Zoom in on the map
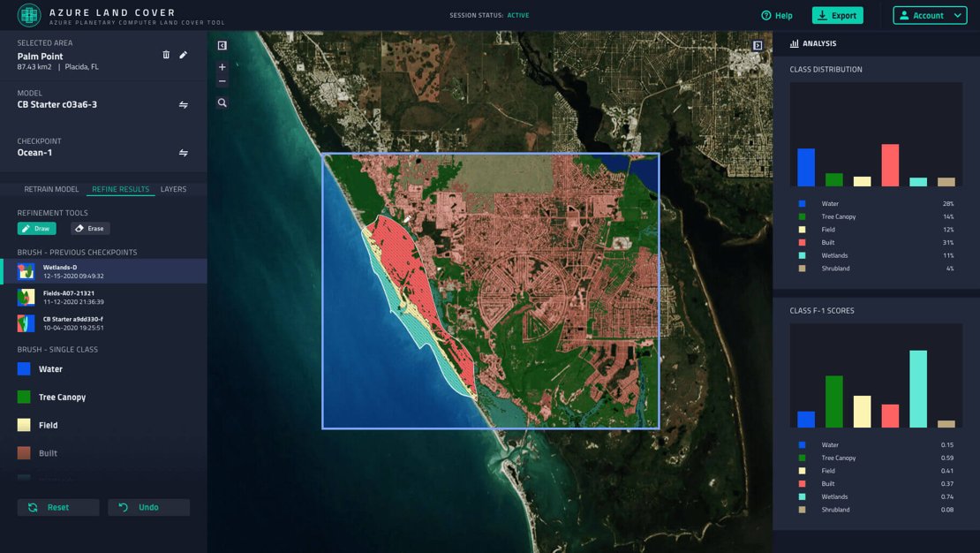The width and height of the screenshot is (980, 553). [x=222, y=67]
